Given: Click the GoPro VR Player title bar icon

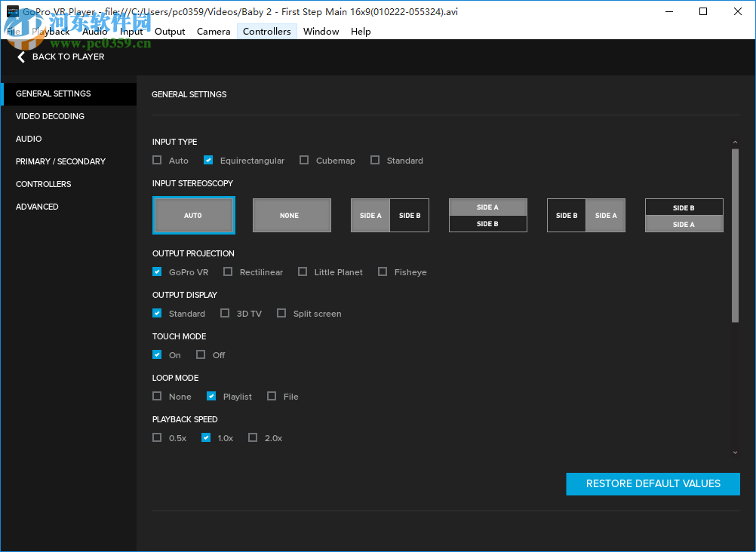Looking at the screenshot, I should tap(11, 11).
